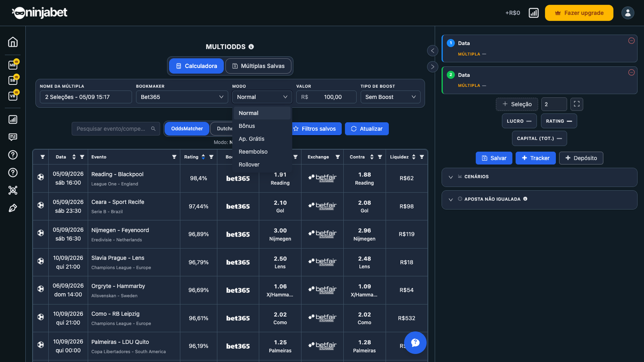Click the info icon next to MULTIODDS
The width and height of the screenshot is (644, 362).
(251, 46)
